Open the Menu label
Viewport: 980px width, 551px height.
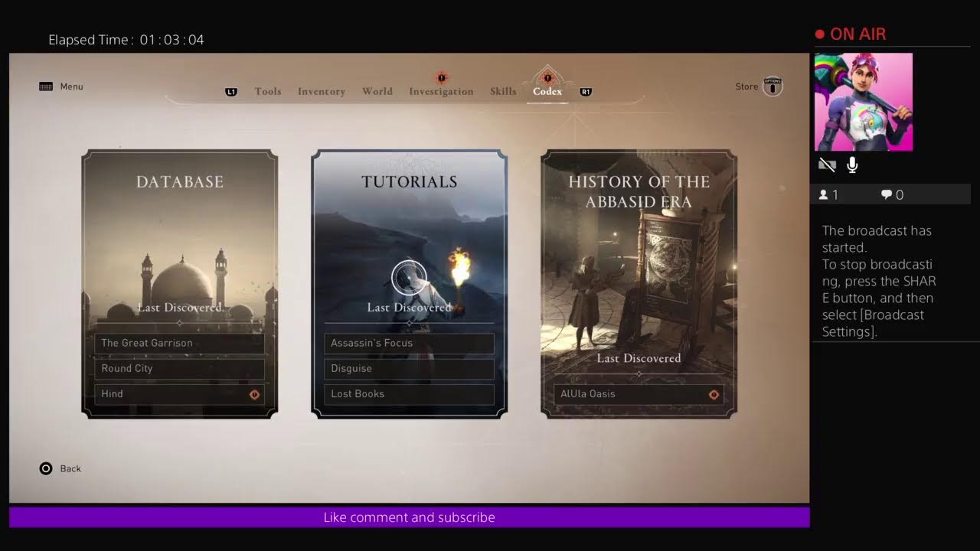click(71, 86)
